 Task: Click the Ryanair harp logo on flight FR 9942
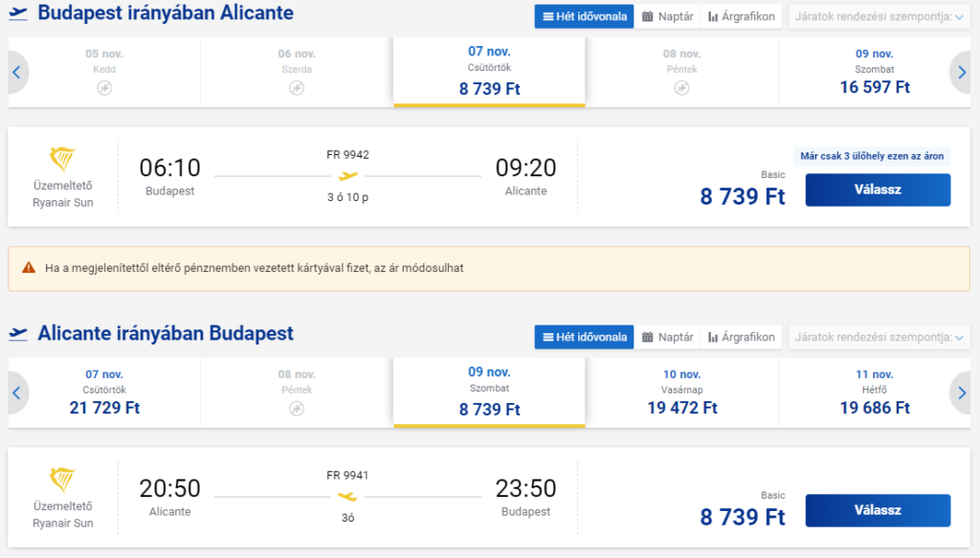click(62, 159)
